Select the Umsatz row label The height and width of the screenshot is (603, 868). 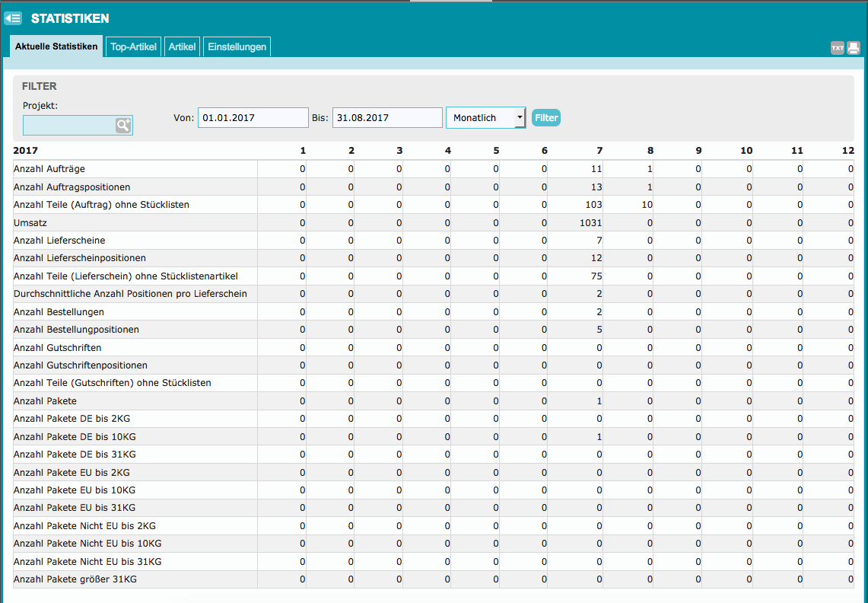[30, 223]
